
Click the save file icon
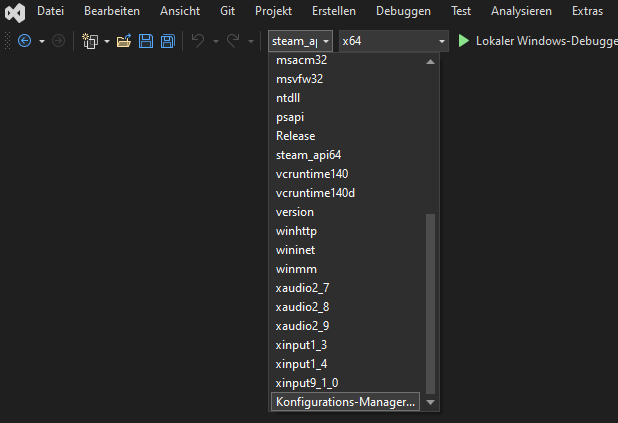tap(146, 41)
